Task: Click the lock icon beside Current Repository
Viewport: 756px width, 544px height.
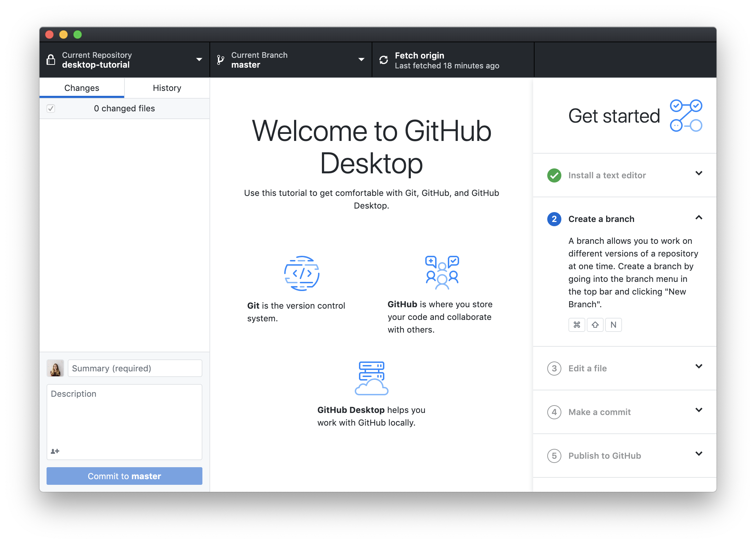Action: [51, 60]
